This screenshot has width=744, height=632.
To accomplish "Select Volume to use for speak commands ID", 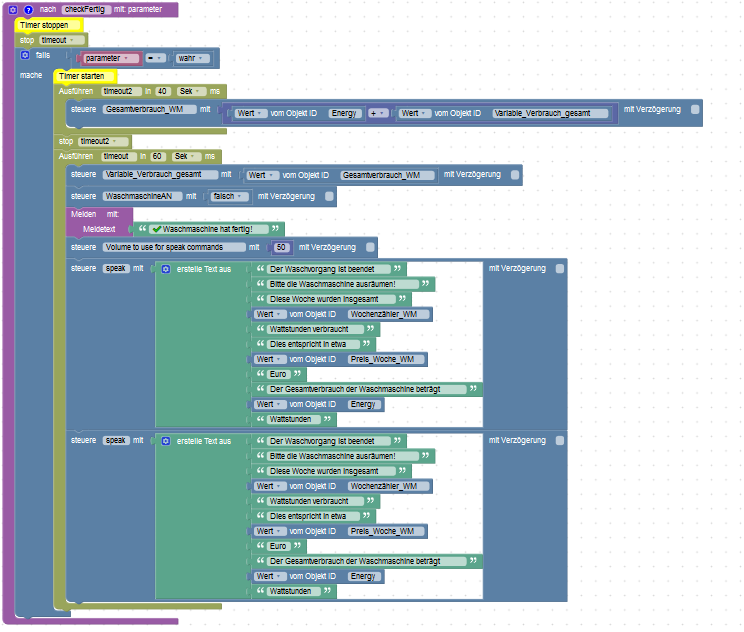I will point(174,247).
